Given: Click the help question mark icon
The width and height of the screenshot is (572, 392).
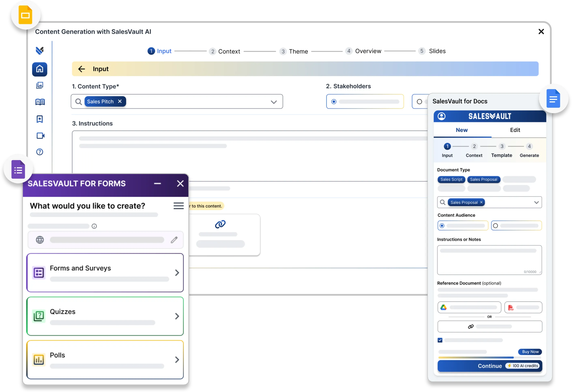Looking at the screenshot, I should 40,152.
